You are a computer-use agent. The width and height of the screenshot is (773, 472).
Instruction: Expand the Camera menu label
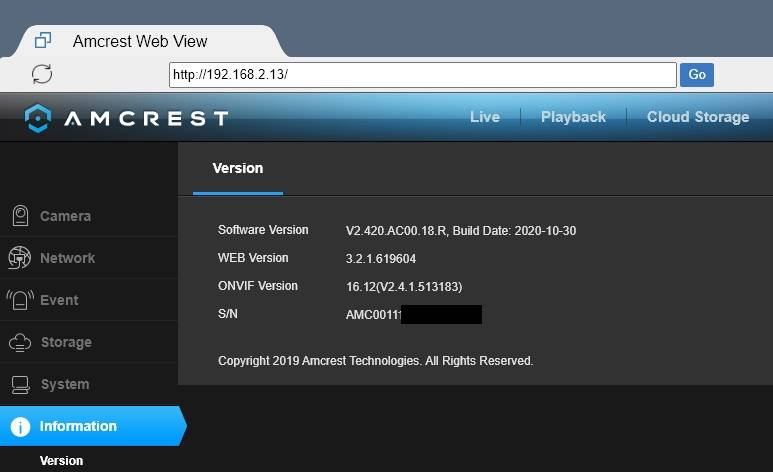pyautogui.click(x=66, y=216)
